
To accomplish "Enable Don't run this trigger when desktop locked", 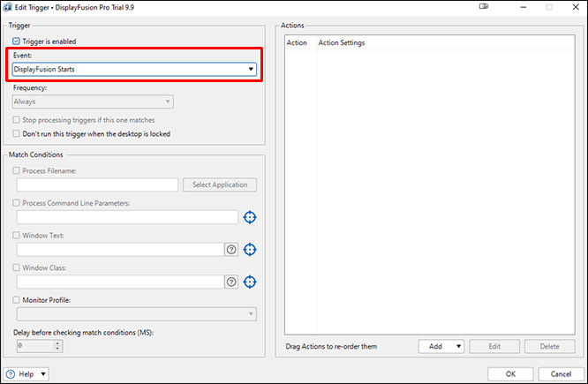I will 16,133.
